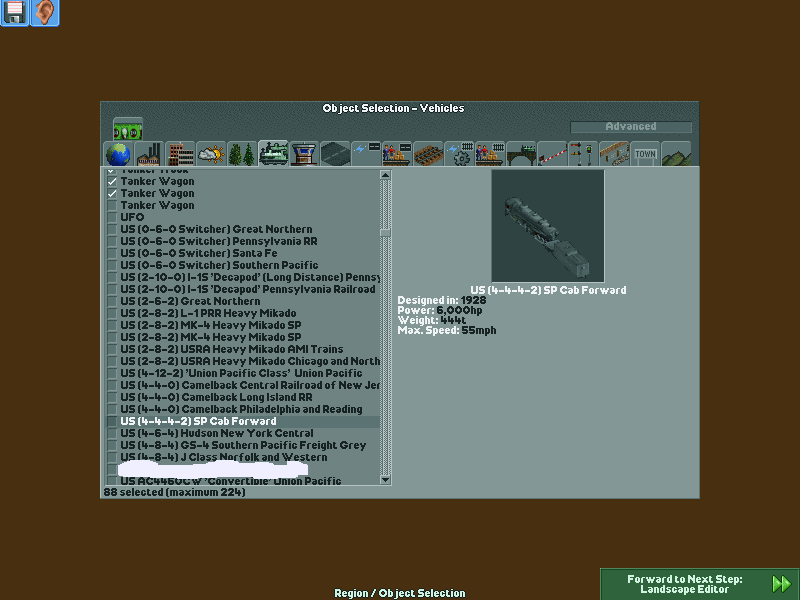
Task: Open the Train stations tab
Action: [490, 154]
